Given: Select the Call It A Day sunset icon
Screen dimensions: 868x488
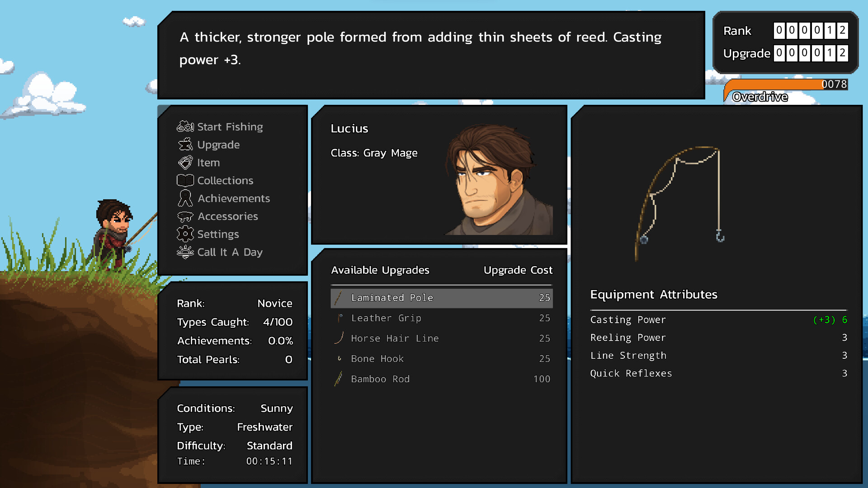Looking at the screenshot, I should [184, 252].
